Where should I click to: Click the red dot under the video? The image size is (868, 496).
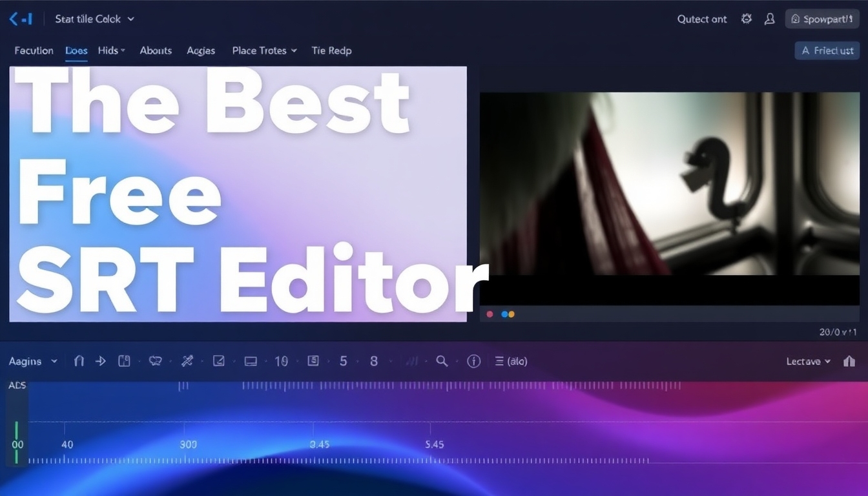tap(490, 315)
